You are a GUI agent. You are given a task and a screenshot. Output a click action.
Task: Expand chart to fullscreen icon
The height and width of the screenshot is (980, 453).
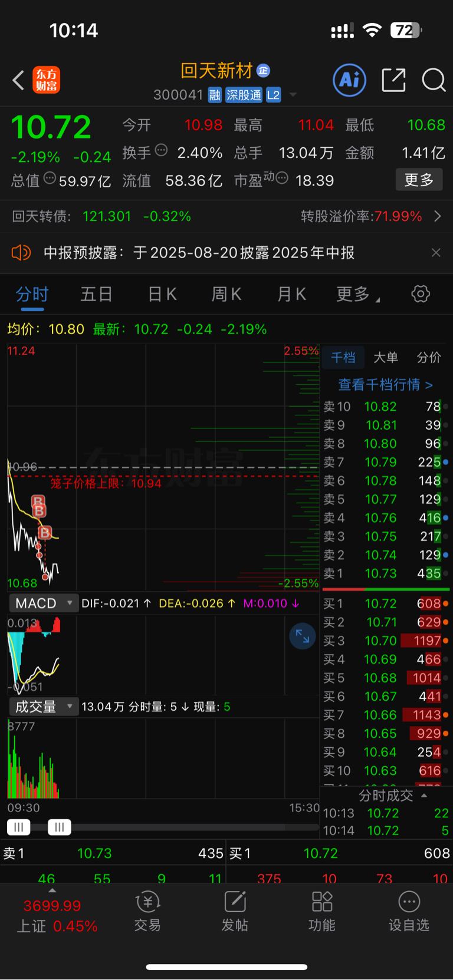point(303,636)
